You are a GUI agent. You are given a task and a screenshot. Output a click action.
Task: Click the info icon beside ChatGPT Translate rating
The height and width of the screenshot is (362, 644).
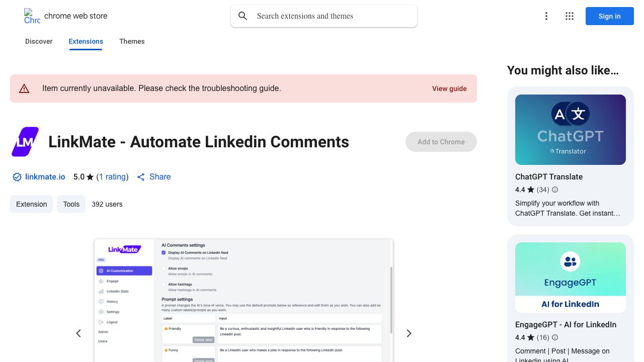point(555,190)
